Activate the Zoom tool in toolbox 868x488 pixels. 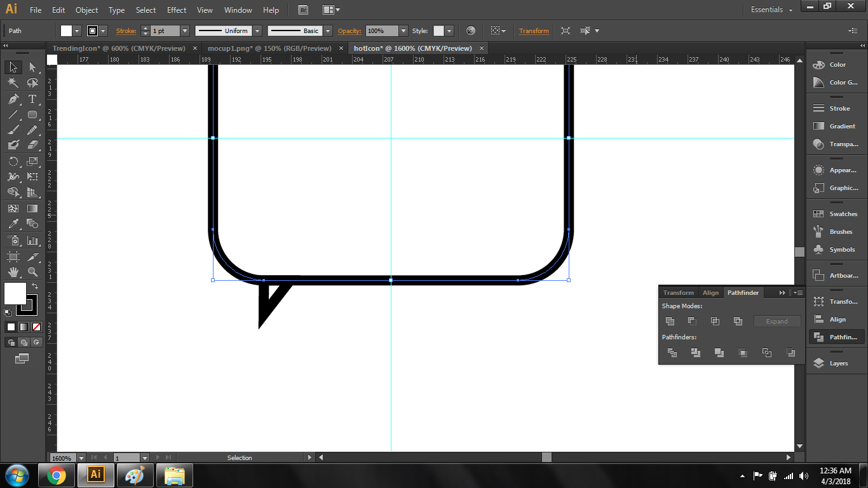tap(32, 272)
